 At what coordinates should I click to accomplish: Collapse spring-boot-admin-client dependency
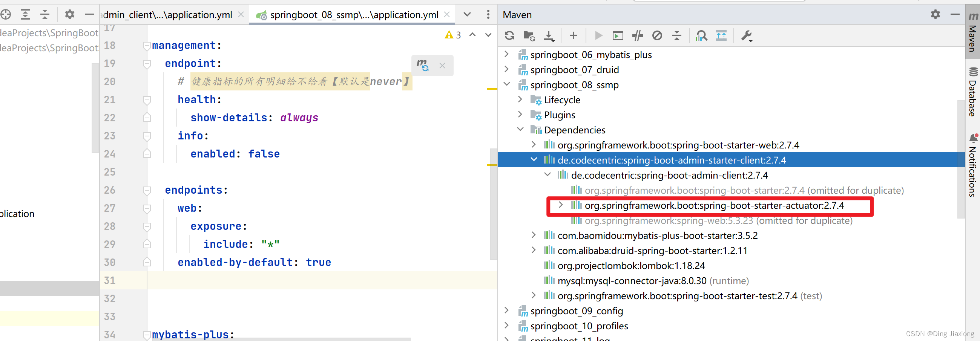547,174
